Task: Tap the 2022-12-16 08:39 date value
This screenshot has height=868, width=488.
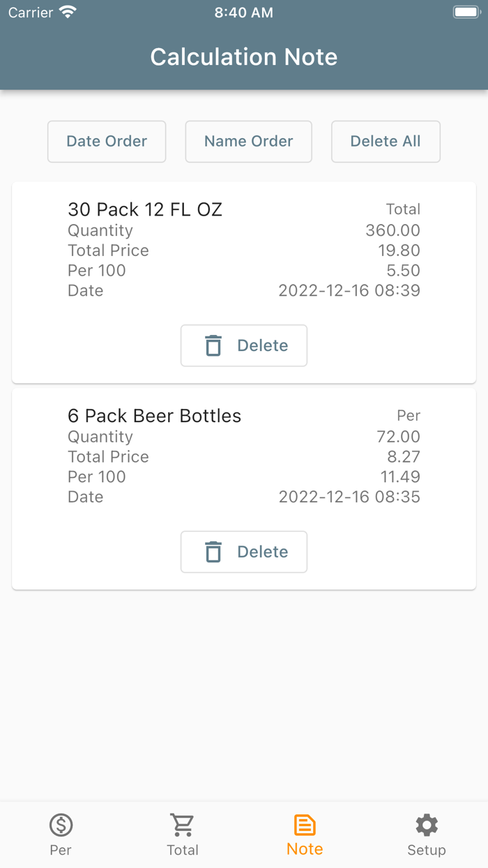Action: [x=349, y=290]
